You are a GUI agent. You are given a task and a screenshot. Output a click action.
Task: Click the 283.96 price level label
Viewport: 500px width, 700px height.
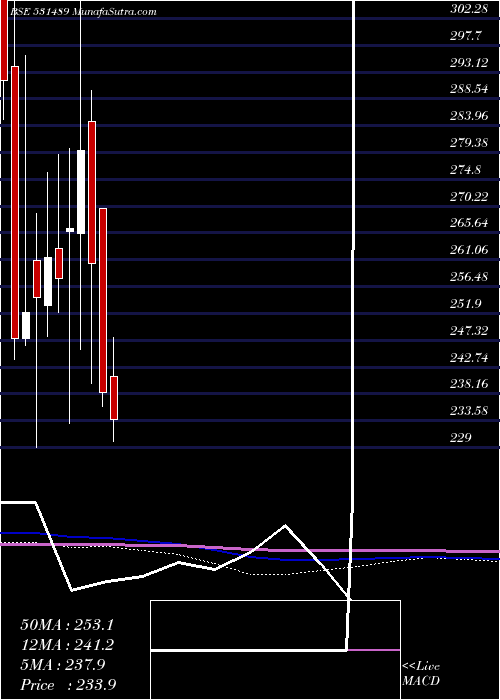[x=468, y=116]
